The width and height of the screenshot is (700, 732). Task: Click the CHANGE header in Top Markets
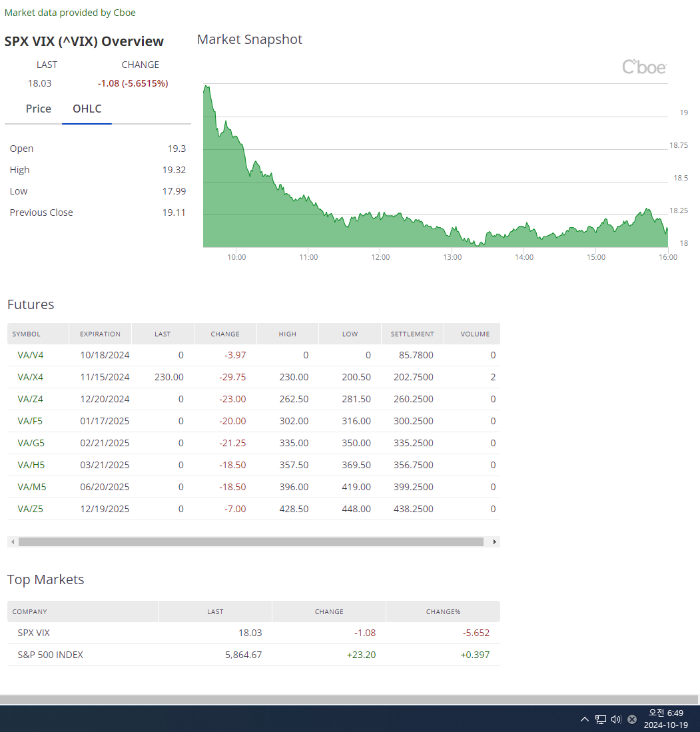(x=329, y=612)
